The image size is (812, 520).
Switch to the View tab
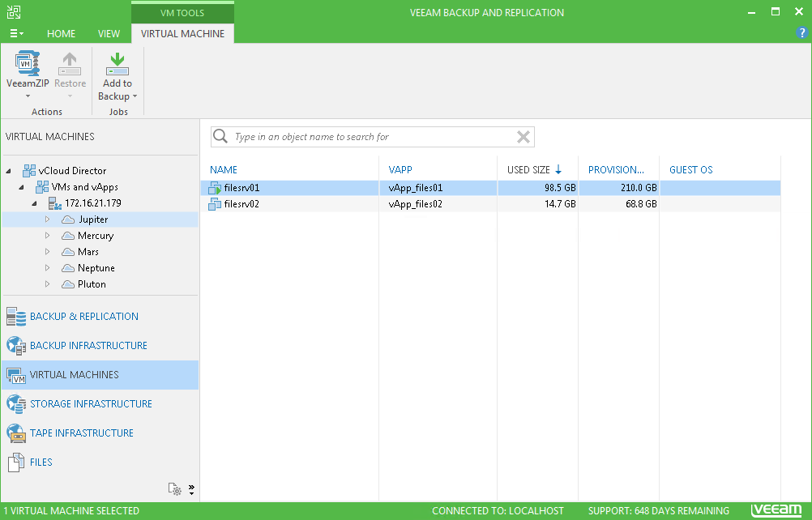click(x=109, y=34)
